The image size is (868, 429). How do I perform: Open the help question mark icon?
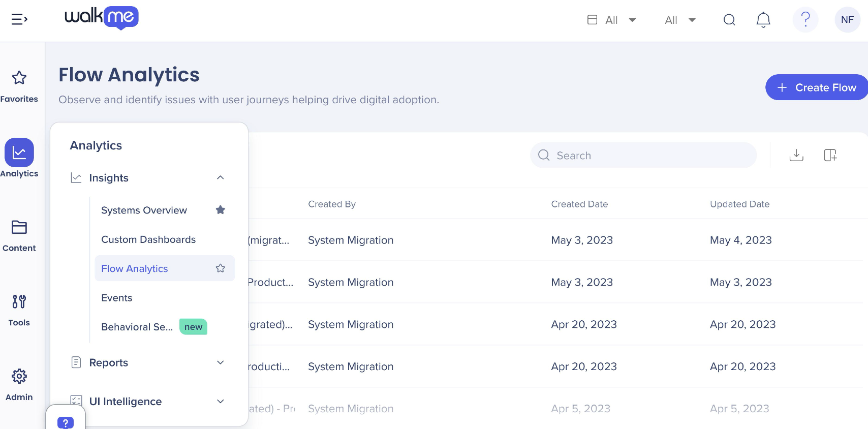pos(805,20)
